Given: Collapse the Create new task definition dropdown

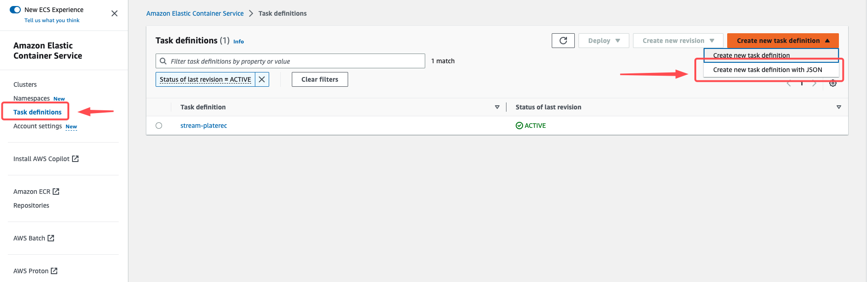Looking at the screenshot, I should (x=783, y=41).
